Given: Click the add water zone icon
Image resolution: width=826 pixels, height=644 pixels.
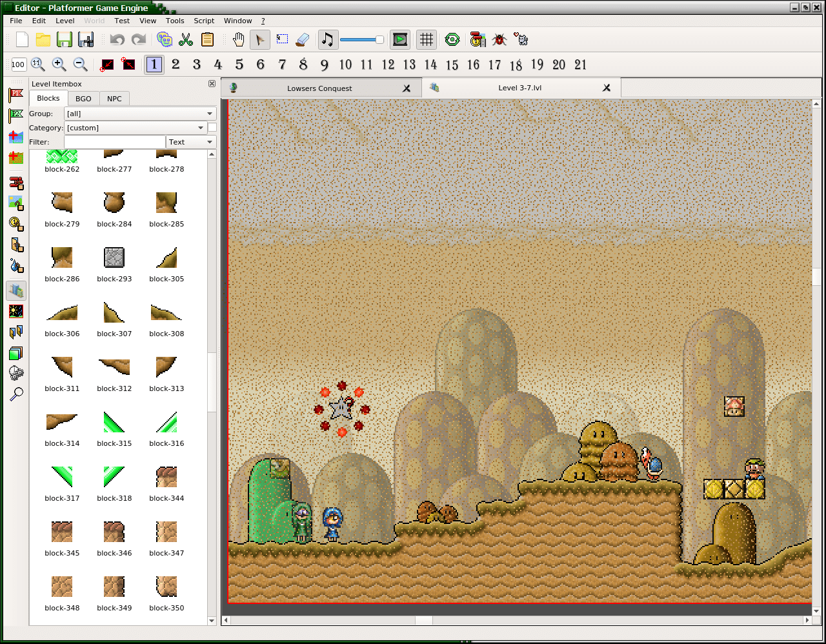Looking at the screenshot, I should [x=16, y=137].
